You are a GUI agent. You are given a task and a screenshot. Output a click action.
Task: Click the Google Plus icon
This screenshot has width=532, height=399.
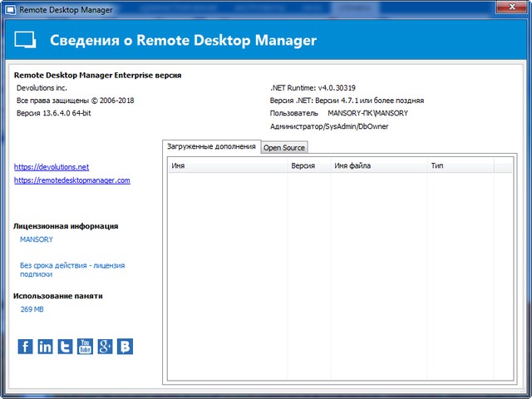105,347
